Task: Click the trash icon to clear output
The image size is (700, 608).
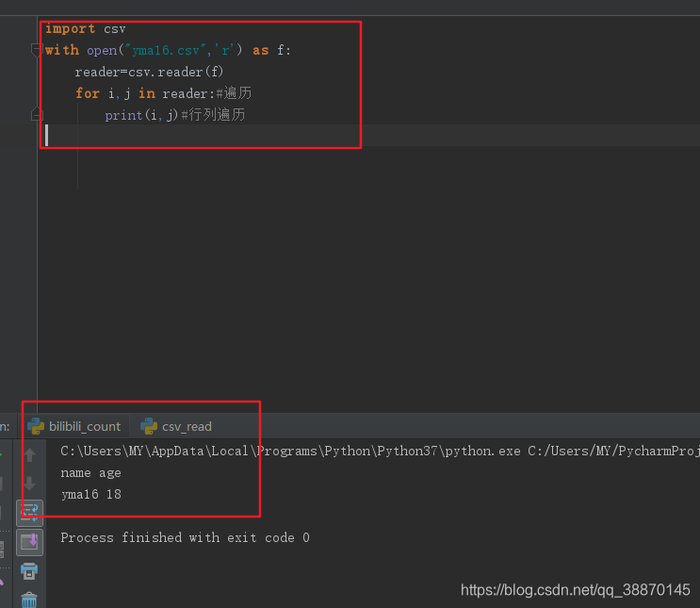Action: [29, 600]
